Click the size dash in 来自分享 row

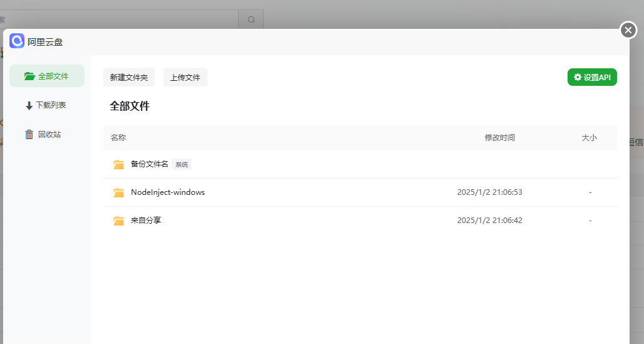point(590,221)
